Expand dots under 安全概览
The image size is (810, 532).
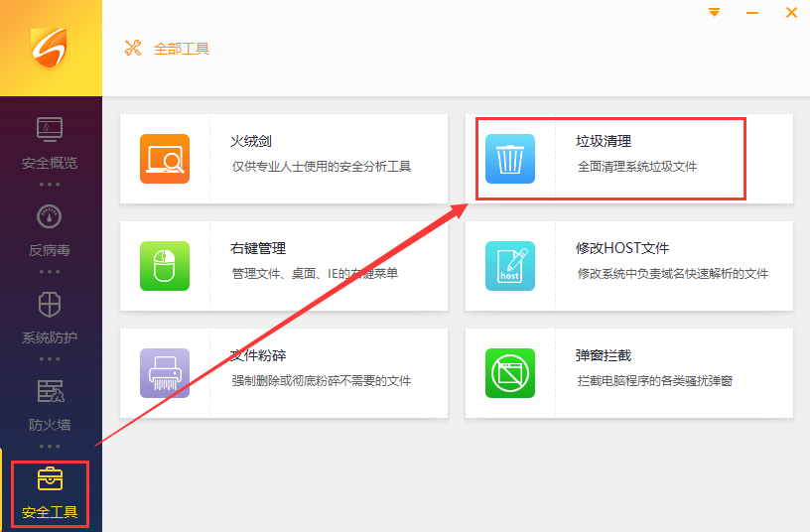[x=50, y=185]
